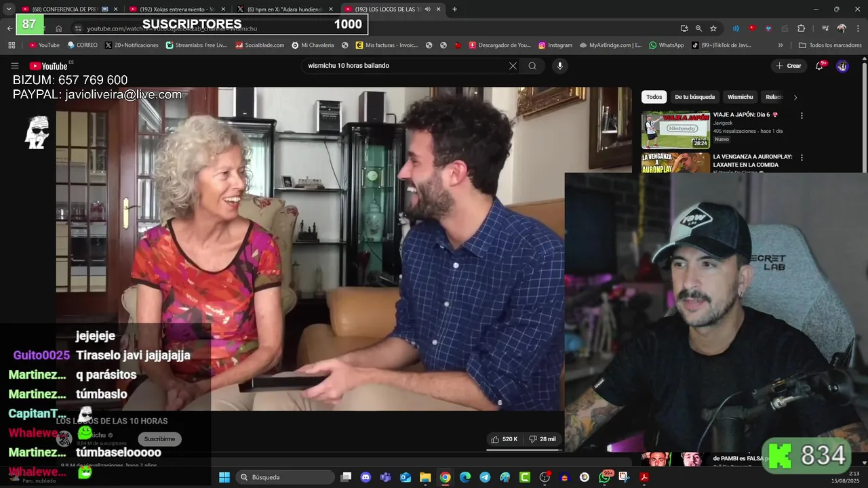Image resolution: width=868 pixels, height=488 pixels.
Task: Open the YouTube guide hamburger menu
Action: pos(14,66)
